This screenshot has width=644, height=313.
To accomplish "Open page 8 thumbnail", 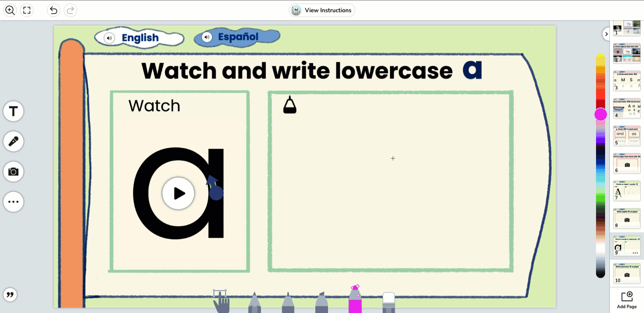I will point(627,218).
